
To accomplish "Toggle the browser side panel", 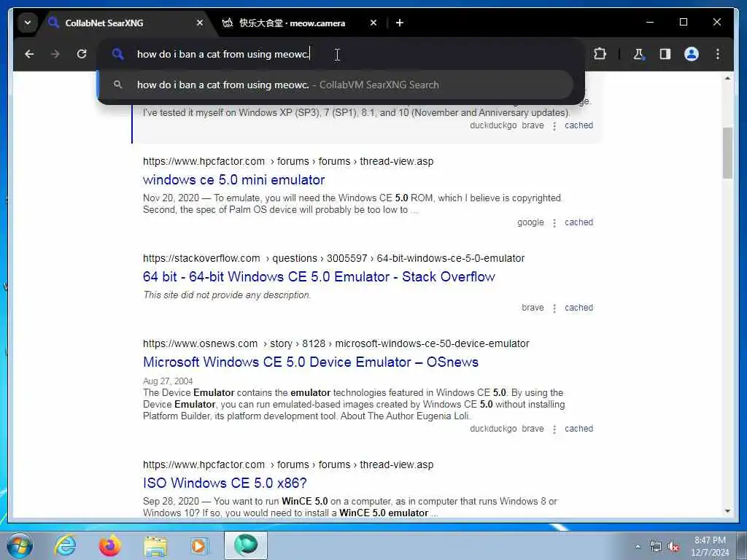I will pos(665,54).
